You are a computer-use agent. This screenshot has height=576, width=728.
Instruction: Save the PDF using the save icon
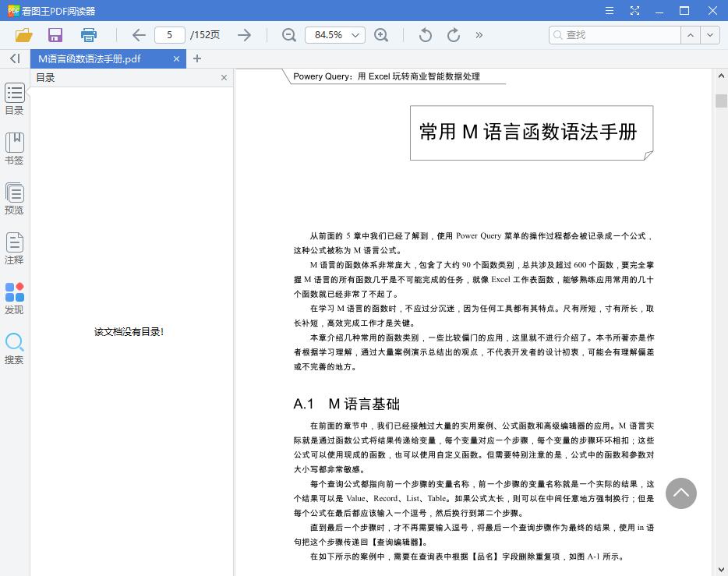click(x=55, y=35)
